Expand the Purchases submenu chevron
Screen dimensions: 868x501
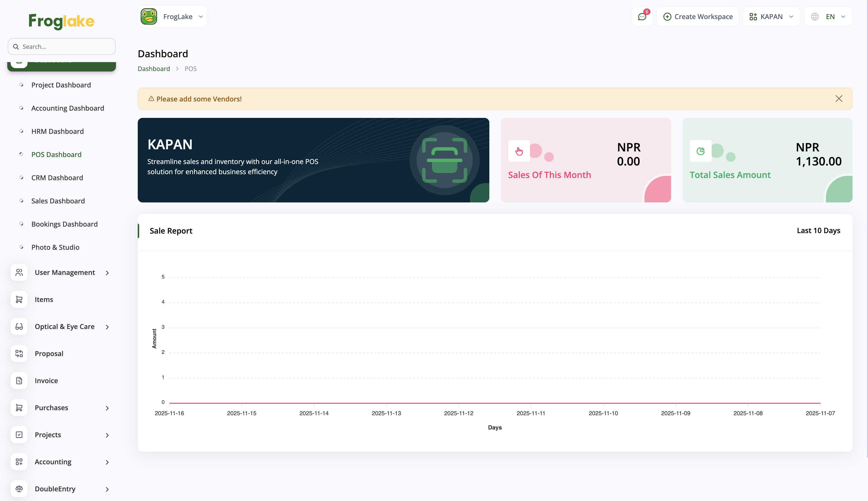[x=107, y=408]
